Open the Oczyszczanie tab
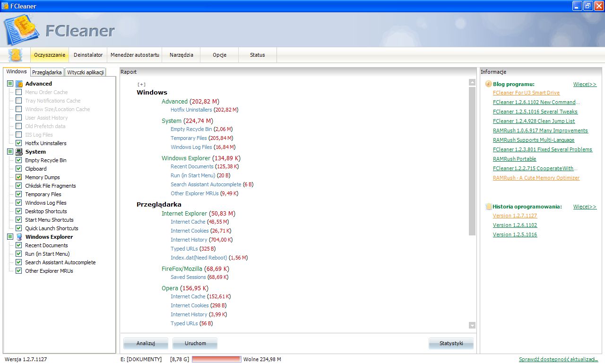Image resolution: width=605 pixels, height=364 pixels. point(50,55)
